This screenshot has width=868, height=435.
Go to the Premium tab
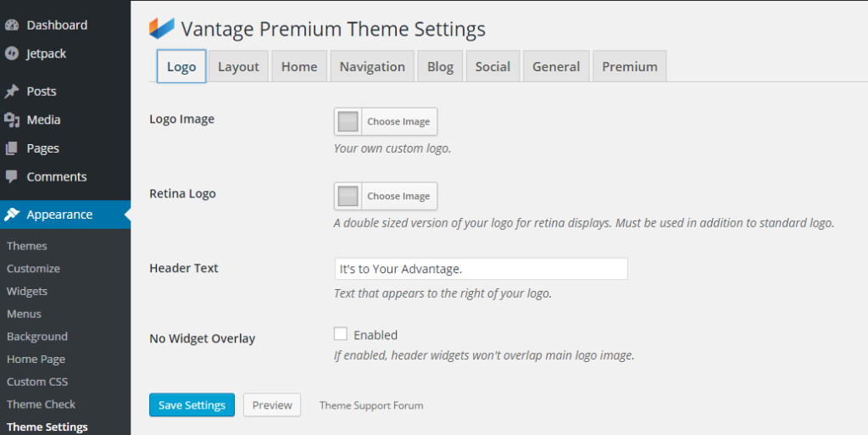(x=630, y=66)
